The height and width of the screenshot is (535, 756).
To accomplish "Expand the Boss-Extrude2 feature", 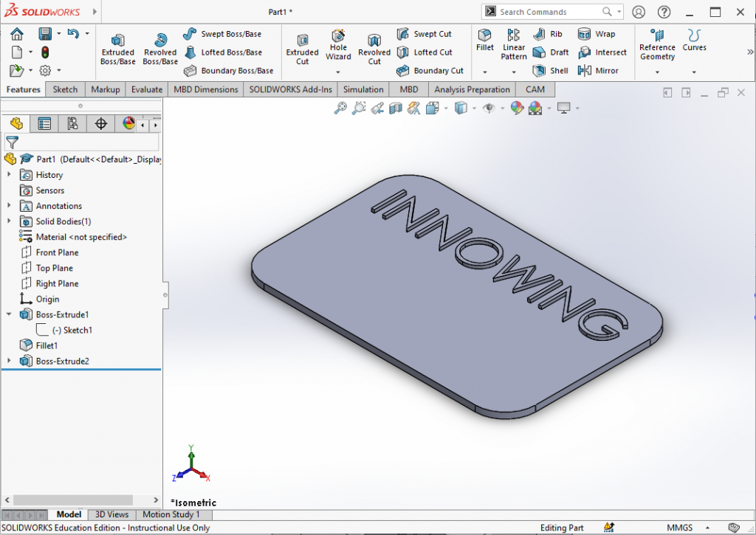I will pyautogui.click(x=7, y=361).
